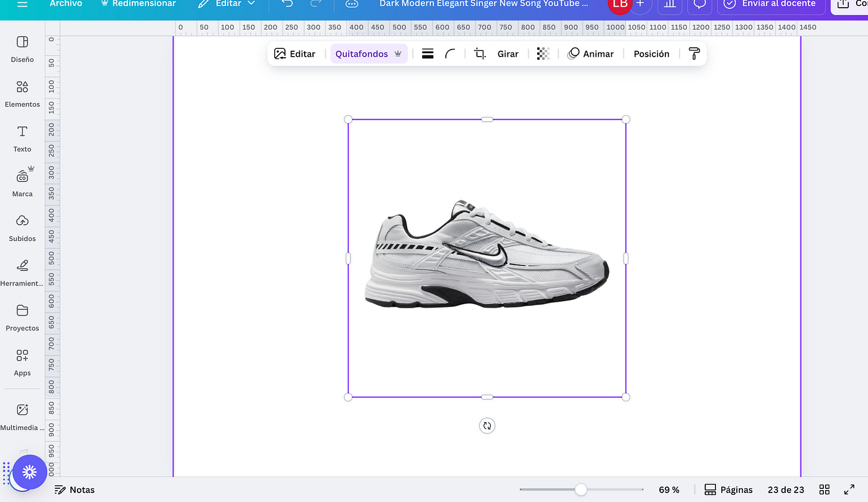Click the design title text field
Screen dimensions: 868x502
(x=483, y=4)
